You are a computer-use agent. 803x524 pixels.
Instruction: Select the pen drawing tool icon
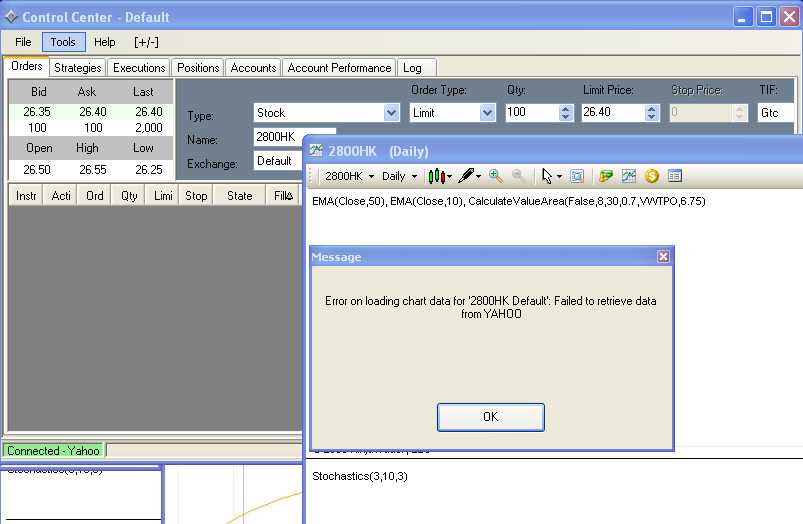pos(466,176)
